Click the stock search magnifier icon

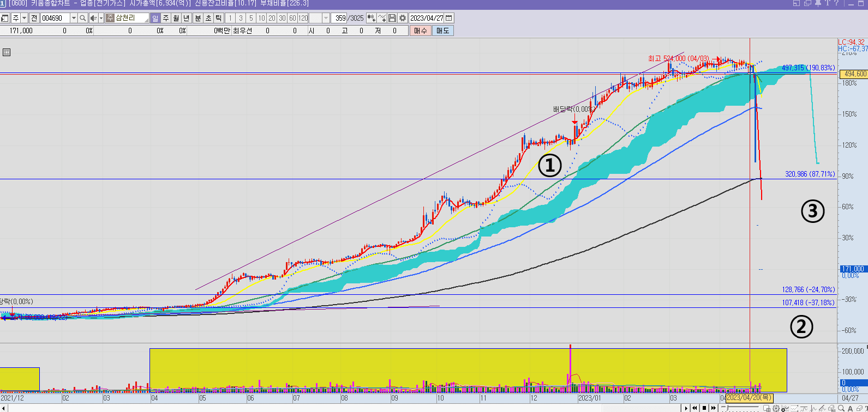[x=83, y=18]
